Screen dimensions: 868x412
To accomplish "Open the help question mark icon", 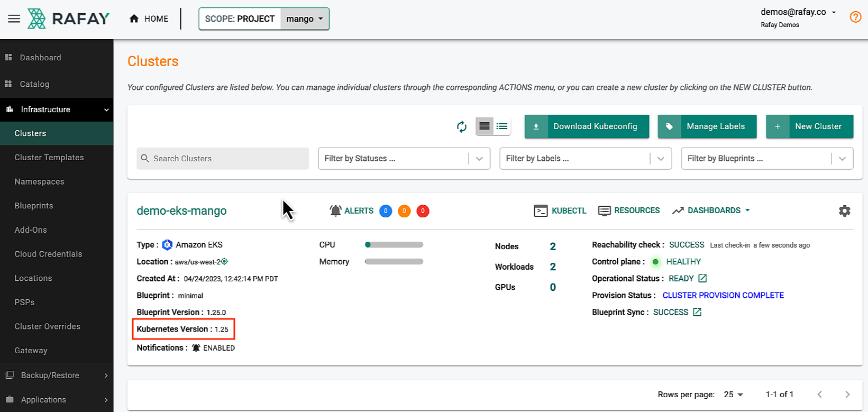I will tap(855, 17).
